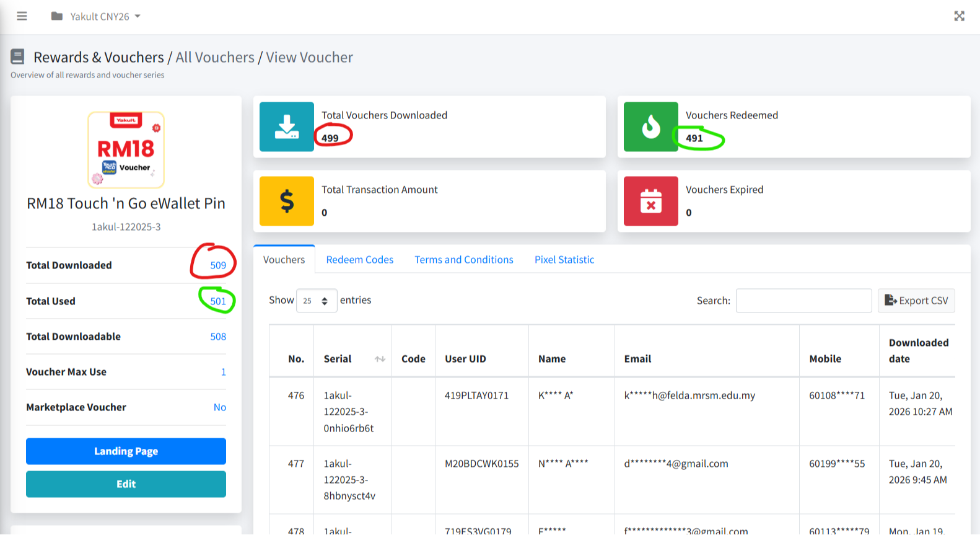Click the Vouchers Redeemed label
Viewport: 980px width, 535px height.
coord(732,115)
